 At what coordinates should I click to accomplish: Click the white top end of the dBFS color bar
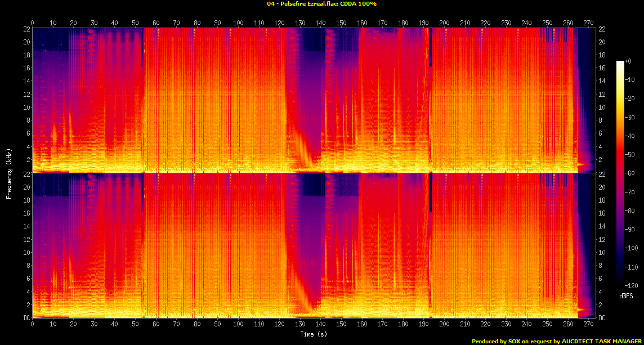(620, 62)
